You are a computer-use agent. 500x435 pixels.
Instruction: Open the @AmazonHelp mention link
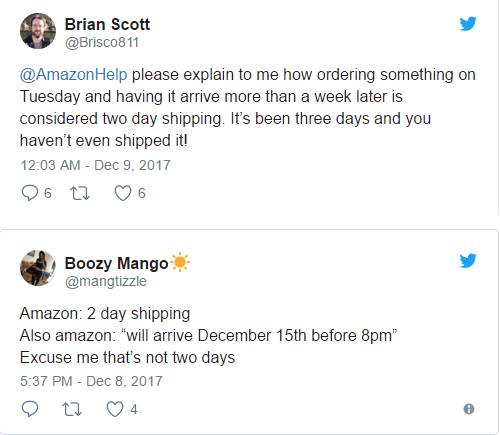[73, 74]
